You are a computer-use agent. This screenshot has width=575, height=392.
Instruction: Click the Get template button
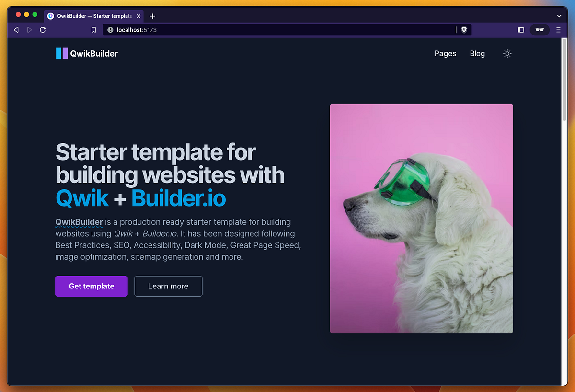pos(91,286)
